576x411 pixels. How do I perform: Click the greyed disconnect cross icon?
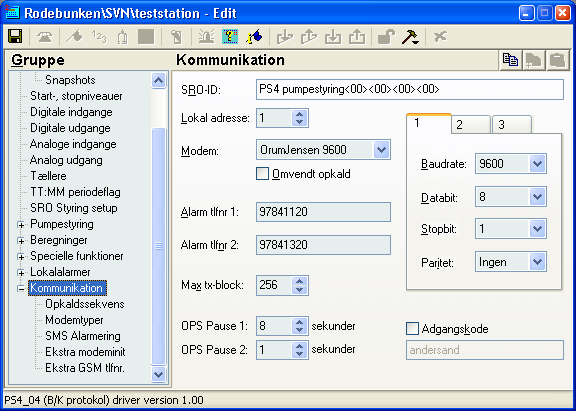point(440,37)
